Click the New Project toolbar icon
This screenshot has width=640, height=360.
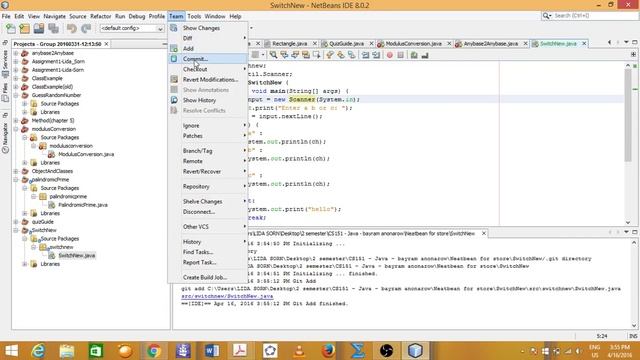[x=24, y=29]
